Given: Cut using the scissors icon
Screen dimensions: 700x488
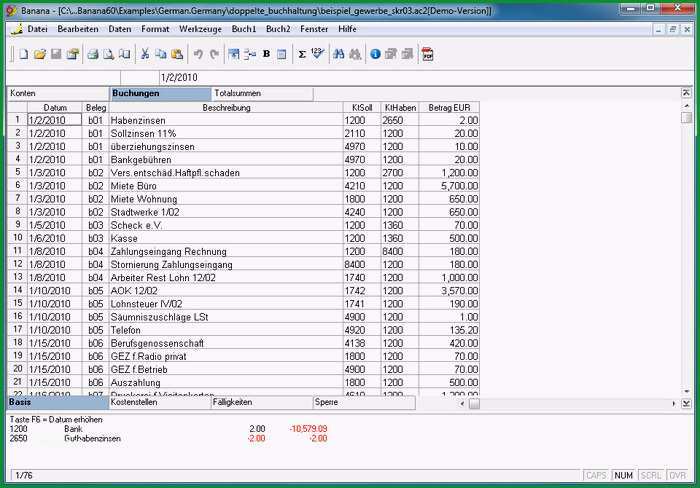Looking at the screenshot, I should [x=145, y=54].
